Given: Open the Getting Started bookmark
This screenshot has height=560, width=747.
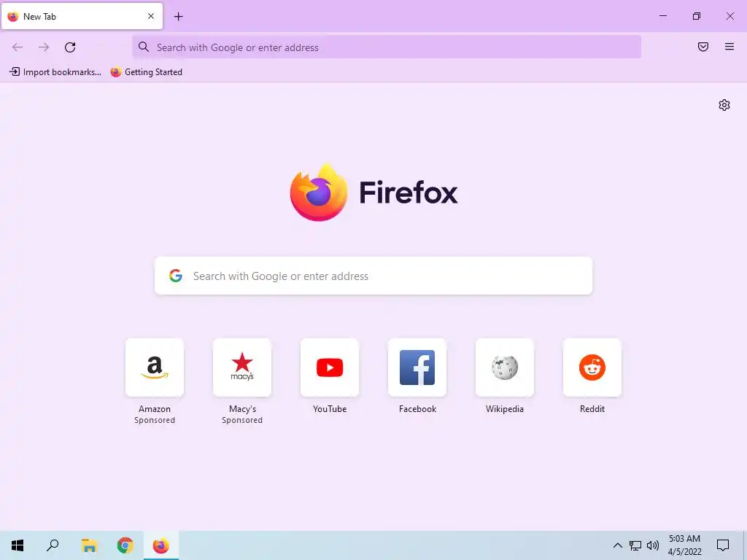Looking at the screenshot, I should pos(146,72).
